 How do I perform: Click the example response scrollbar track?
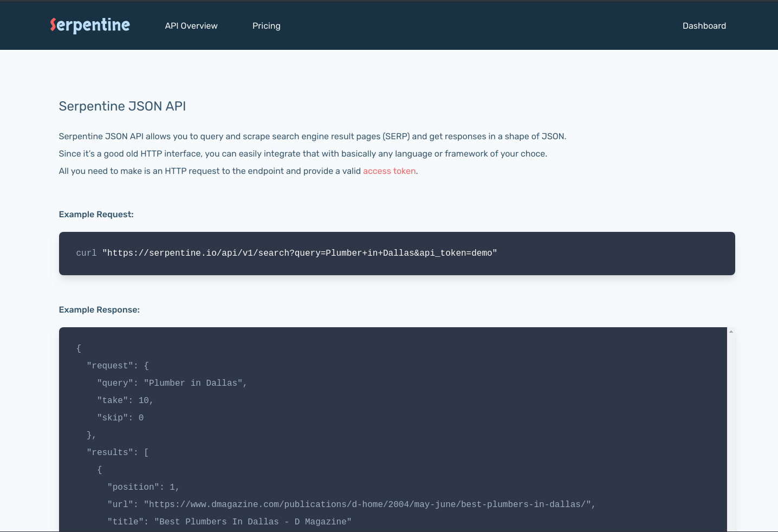point(731,433)
